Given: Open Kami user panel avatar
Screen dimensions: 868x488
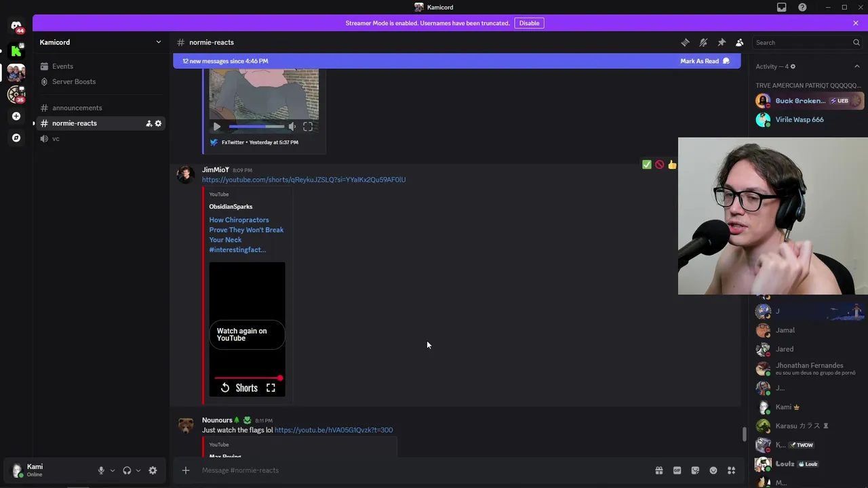Looking at the screenshot, I should click(x=17, y=470).
